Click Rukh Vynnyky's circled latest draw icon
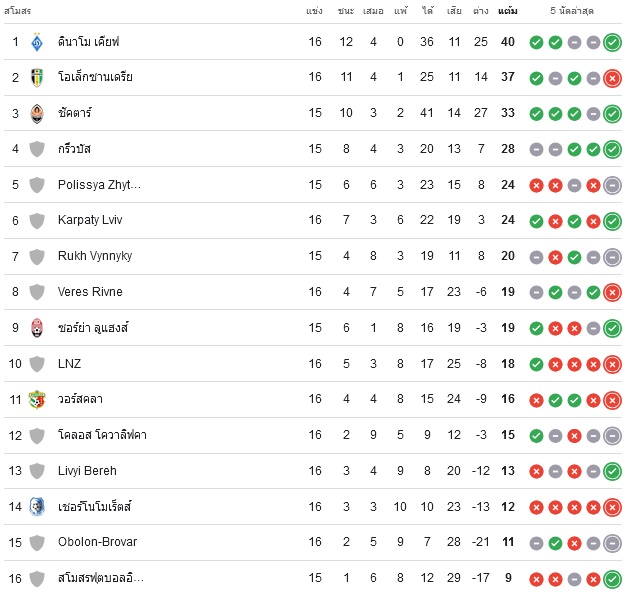 coord(612,257)
